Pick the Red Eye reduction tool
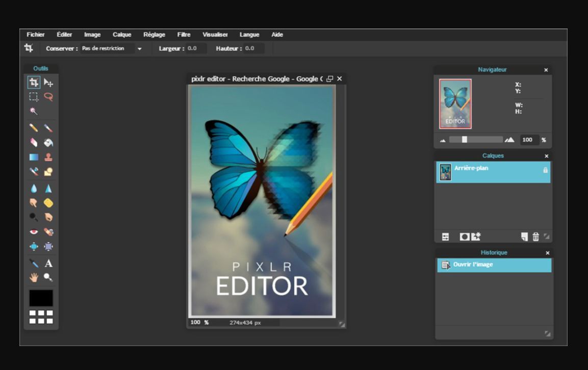 (x=34, y=232)
